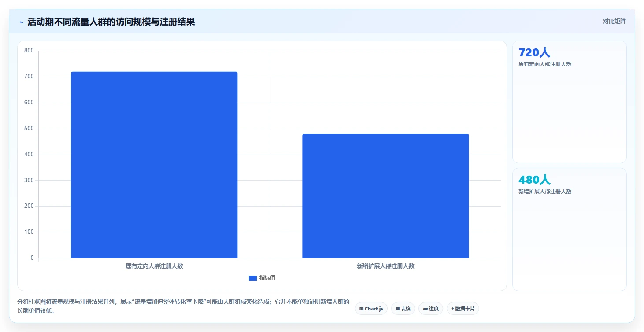Click the 720人 value card
This screenshot has width=644, height=332.
point(570,102)
